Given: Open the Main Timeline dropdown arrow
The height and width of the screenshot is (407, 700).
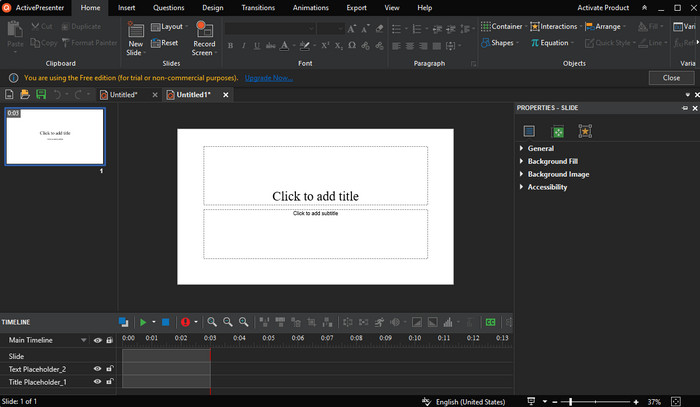Looking at the screenshot, I should click(x=83, y=341).
